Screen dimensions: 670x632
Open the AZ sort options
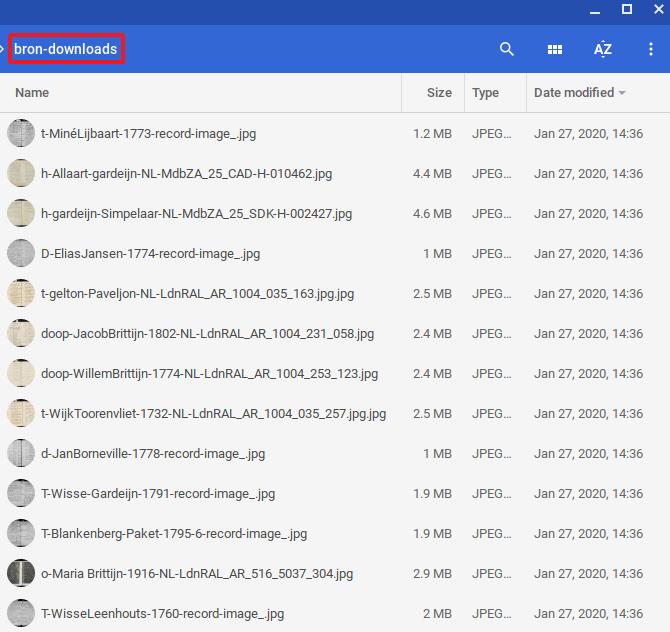pos(602,49)
